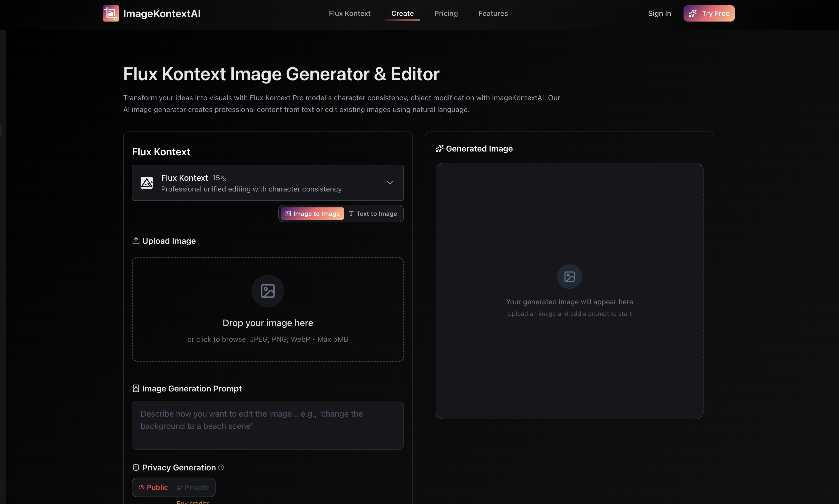This screenshot has width=839, height=504.
Task: Click the Try Free button
Action: 709,13
